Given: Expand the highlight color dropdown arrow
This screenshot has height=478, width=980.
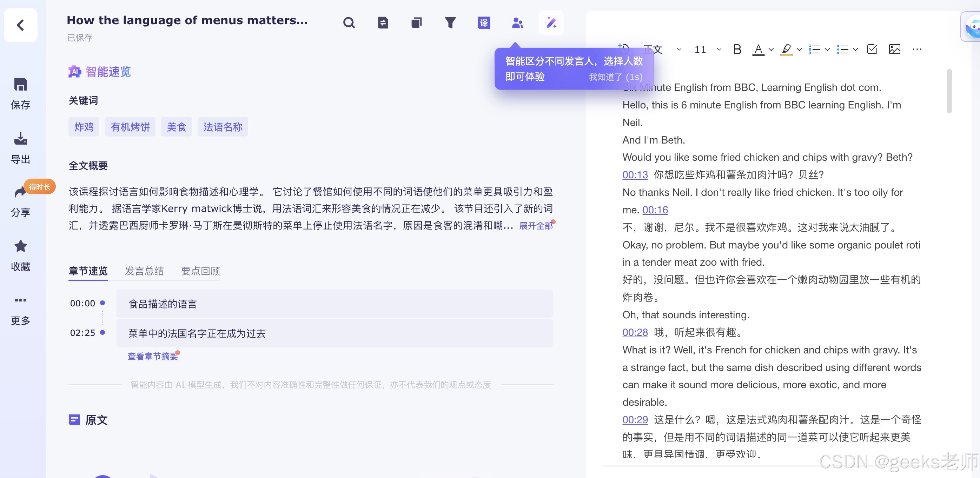Looking at the screenshot, I should click(x=799, y=49).
